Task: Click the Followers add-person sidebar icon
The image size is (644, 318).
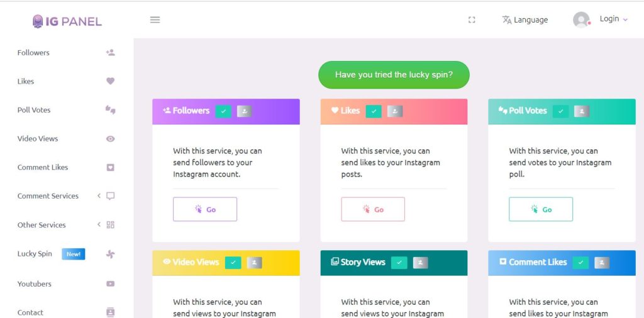Action: point(110,53)
